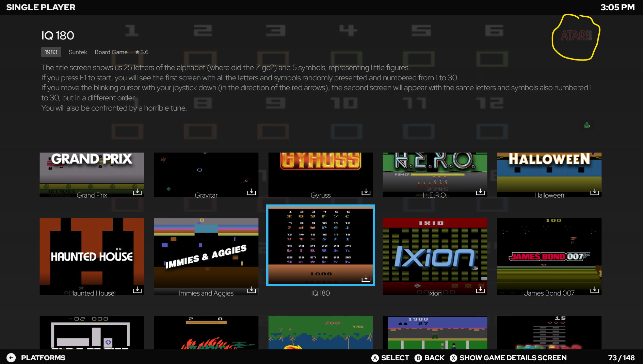Choose the Haunted House game thumbnail
This screenshot has height=364, width=643.
(x=92, y=257)
